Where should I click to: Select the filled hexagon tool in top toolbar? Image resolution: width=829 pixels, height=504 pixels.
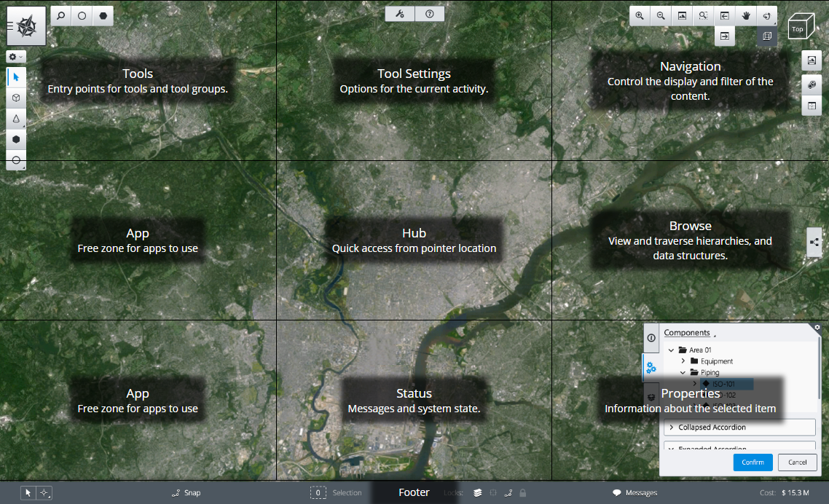pyautogui.click(x=103, y=16)
